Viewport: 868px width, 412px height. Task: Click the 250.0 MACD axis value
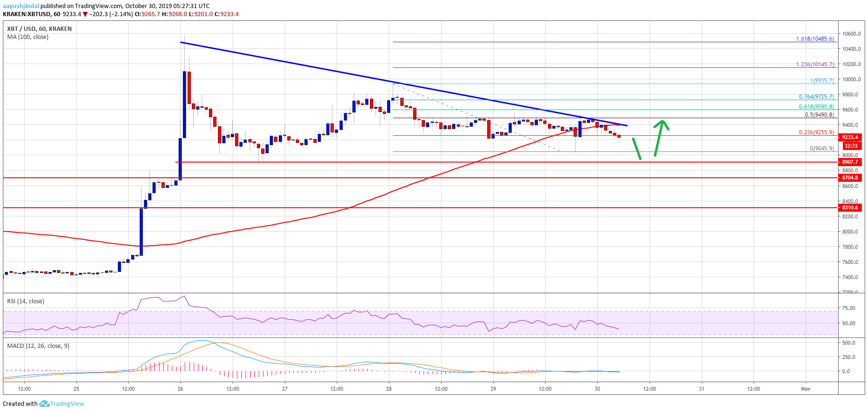point(849,357)
